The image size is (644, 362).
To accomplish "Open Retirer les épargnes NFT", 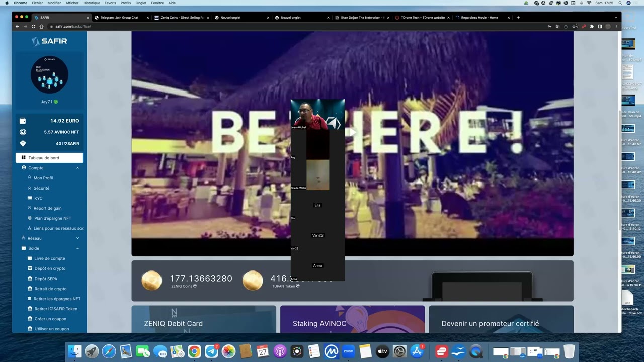I will click(x=57, y=299).
